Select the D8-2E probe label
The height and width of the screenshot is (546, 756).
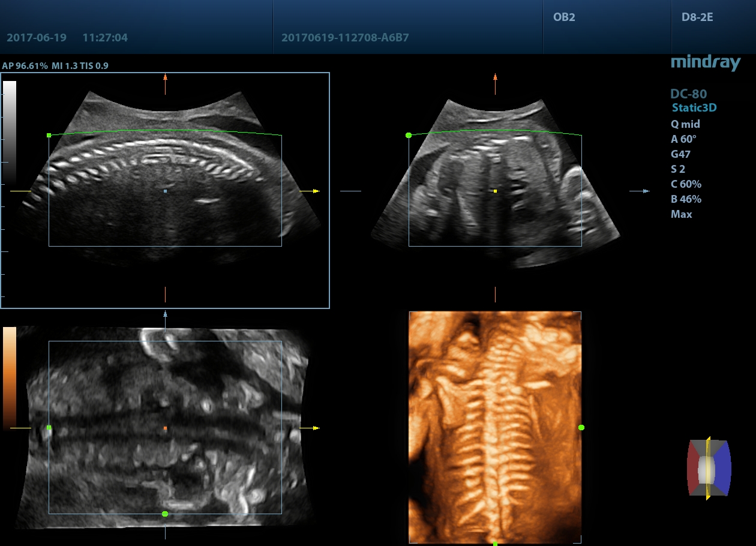coord(697,17)
